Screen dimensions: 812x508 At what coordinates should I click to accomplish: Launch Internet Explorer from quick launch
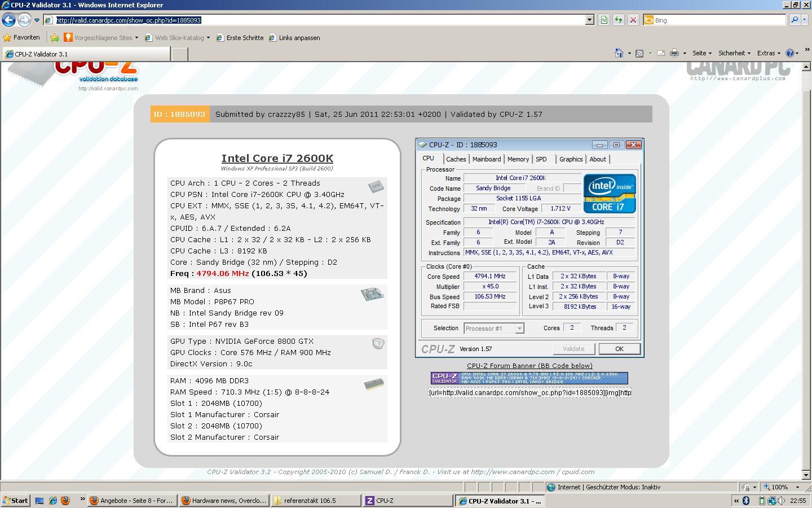click(x=52, y=501)
